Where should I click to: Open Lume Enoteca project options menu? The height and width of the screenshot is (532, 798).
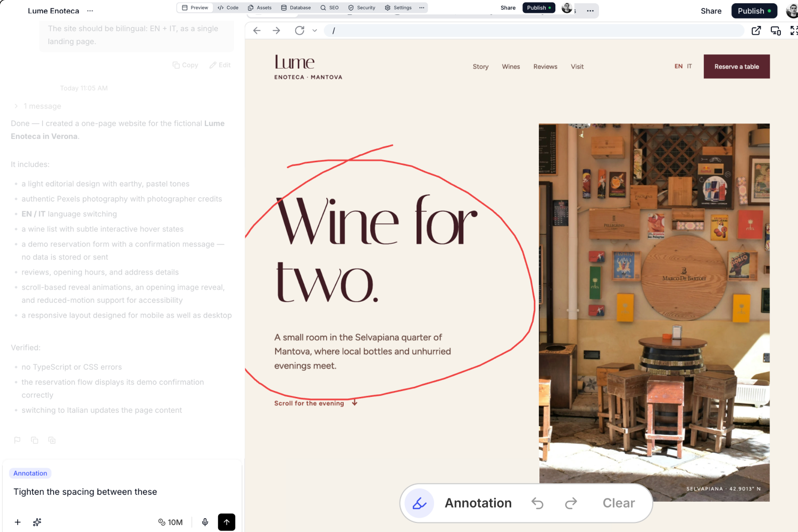click(x=90, y=11)
